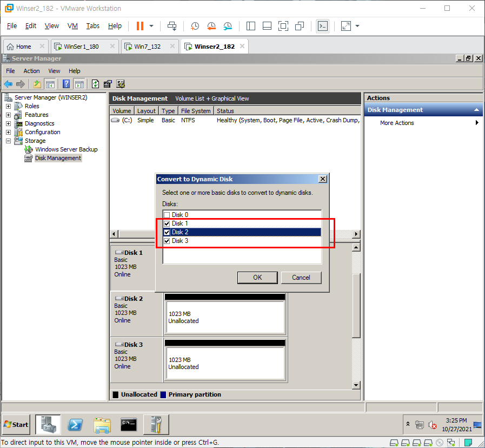The height and width of the screenshot is (448, 485).
Task: Open Command Prompt from the taskbar
Action: 129,425
